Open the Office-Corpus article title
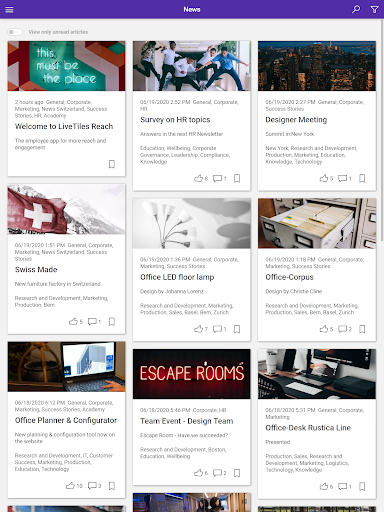The height and width of the screenshot is (512, 384). 289,277
